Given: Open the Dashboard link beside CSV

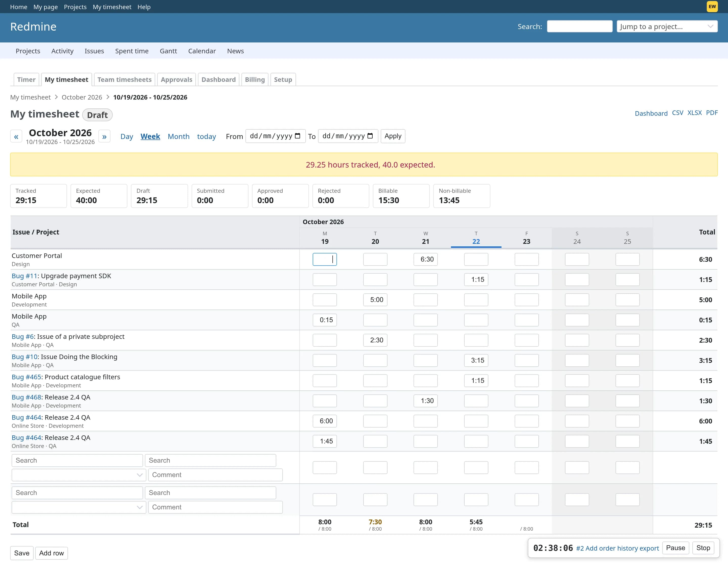Looking at the screenshot, I should click(x=651, y=113).
